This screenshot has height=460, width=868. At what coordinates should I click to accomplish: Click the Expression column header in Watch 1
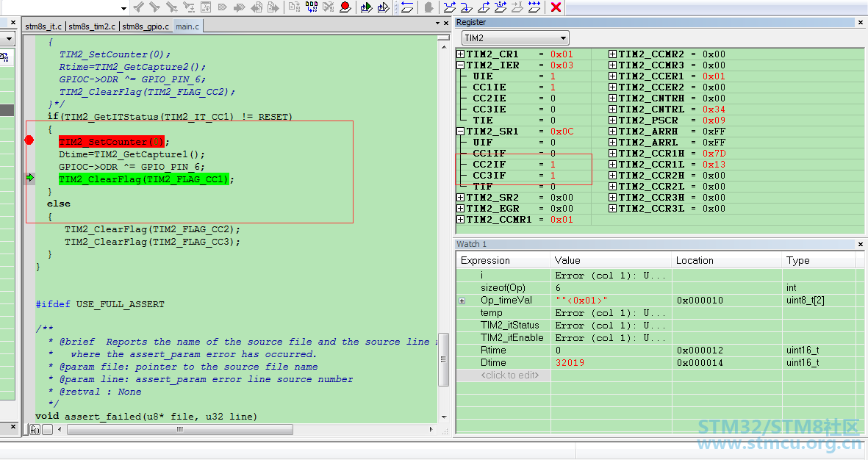click(x=503, y=260)
